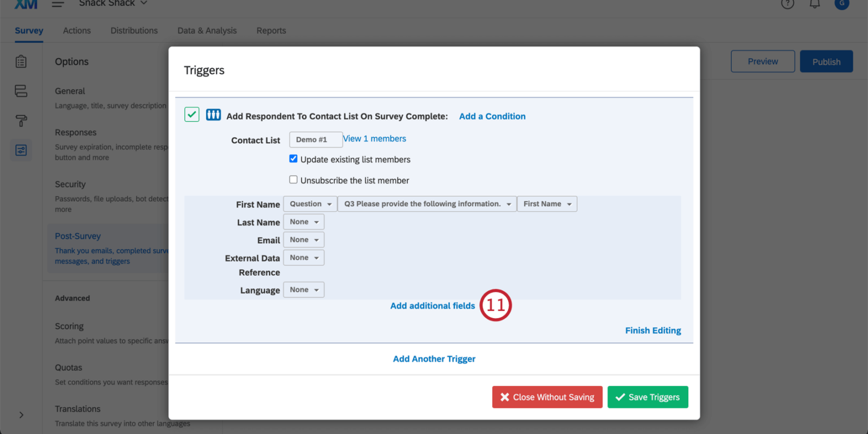Open the Last Name None dropdown
The width and height of the screenshot is (868, 434).
(304, 222)
